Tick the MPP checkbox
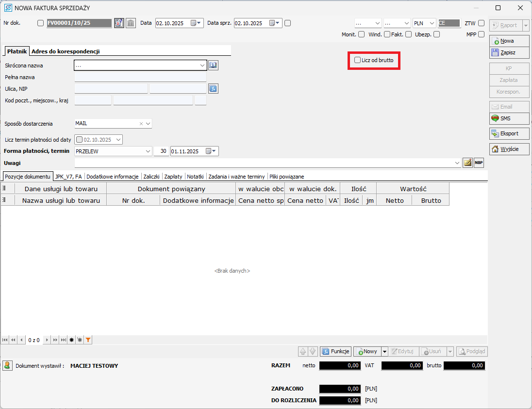 pos(481,34)
